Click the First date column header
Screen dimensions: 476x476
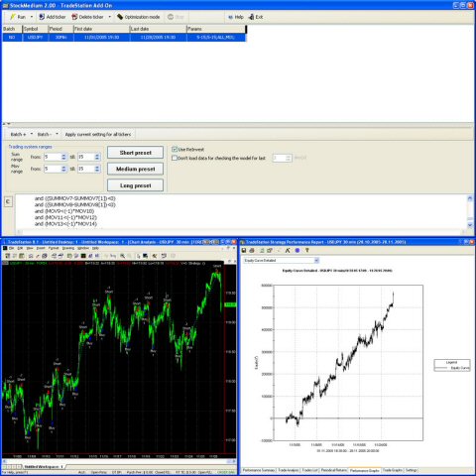coord(101,29)
